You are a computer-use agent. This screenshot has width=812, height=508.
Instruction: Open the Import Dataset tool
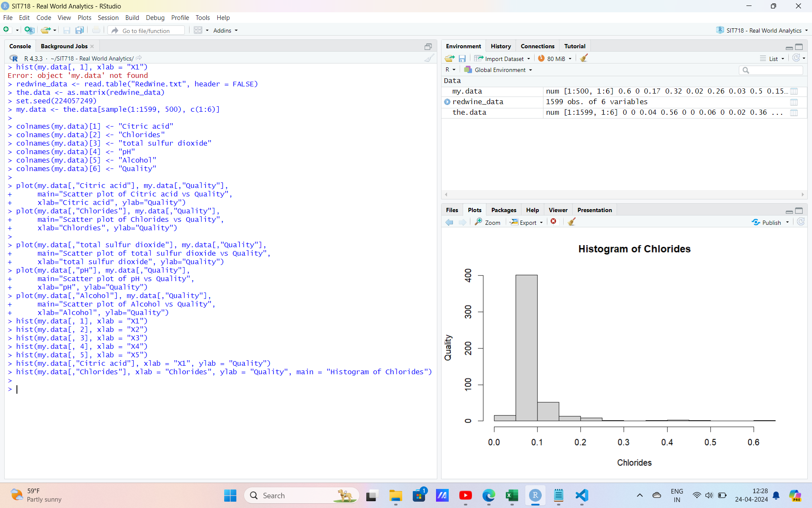tap(502, 58)
